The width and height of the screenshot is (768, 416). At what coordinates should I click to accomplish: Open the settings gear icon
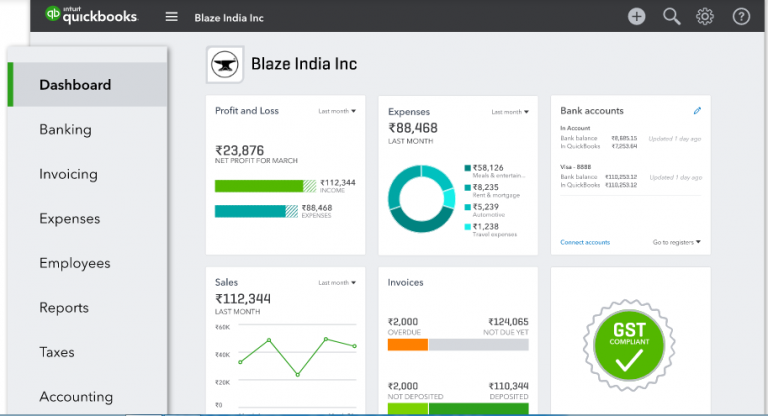pos(705,16)
